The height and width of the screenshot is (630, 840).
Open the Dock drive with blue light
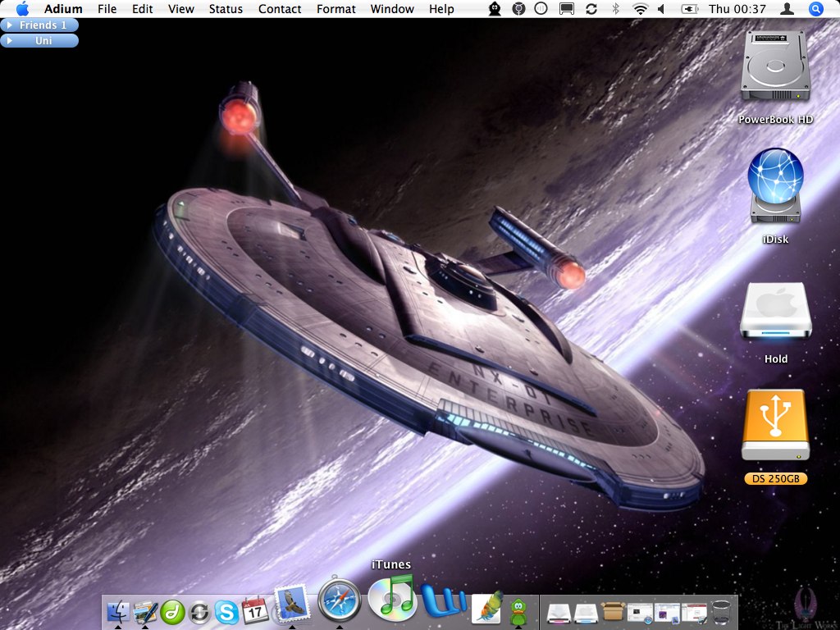(x=586, y=614)
